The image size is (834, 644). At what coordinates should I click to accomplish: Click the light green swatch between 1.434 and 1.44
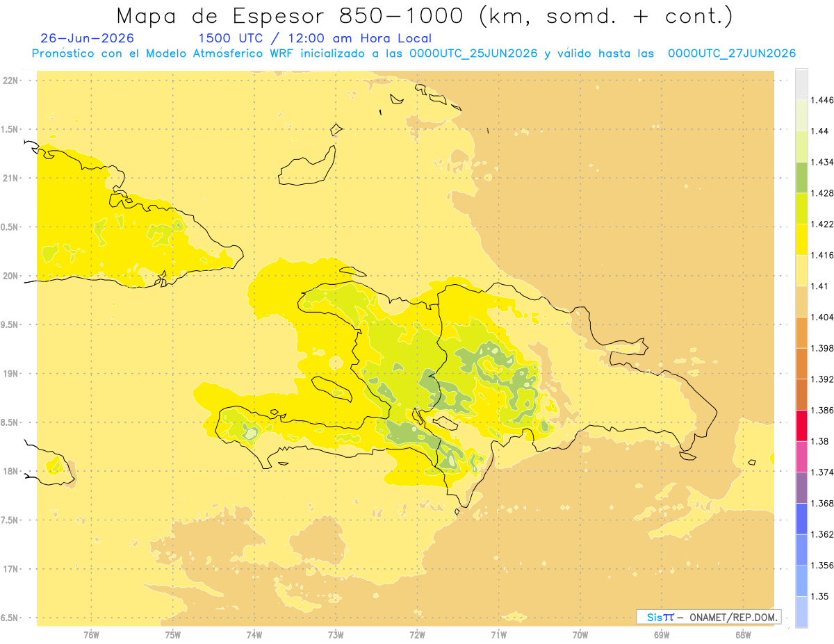coord(801,147)
